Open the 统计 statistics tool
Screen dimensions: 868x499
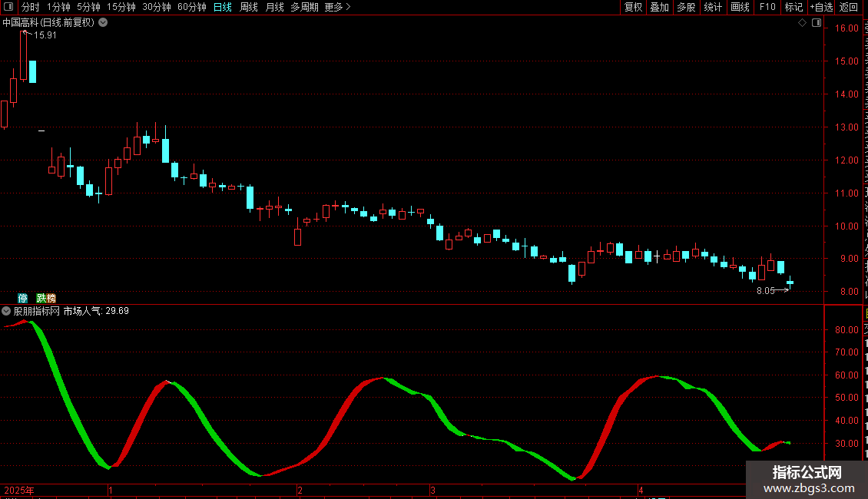(712, 7)
